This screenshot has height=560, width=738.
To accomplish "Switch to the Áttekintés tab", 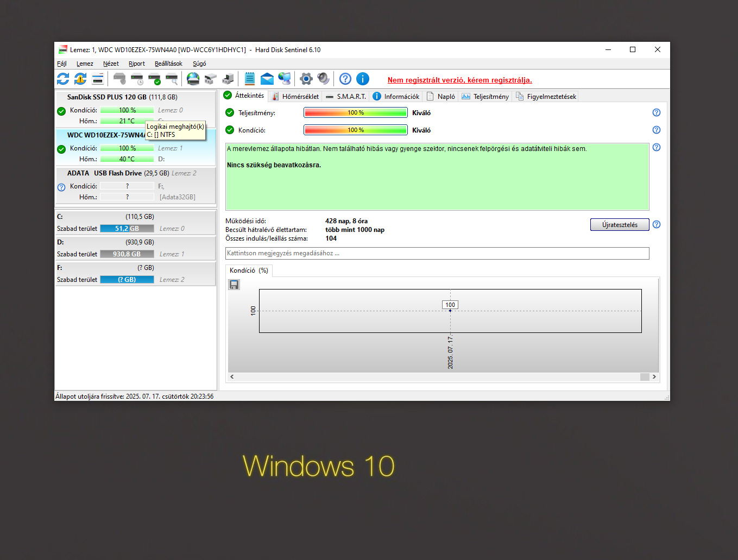I will coord(244,96).
